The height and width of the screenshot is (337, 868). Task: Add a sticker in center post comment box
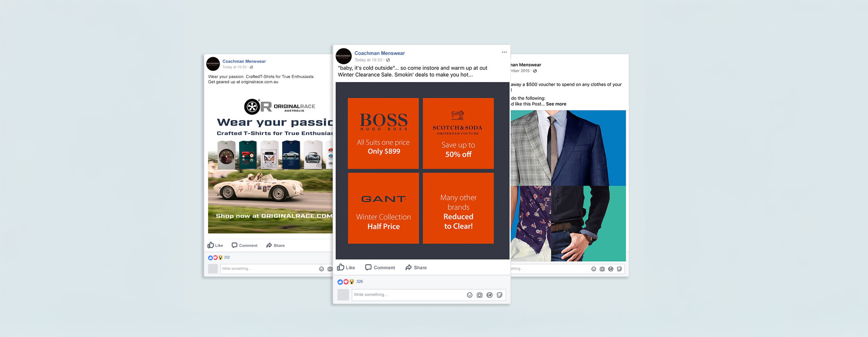(x=500, y=295)
